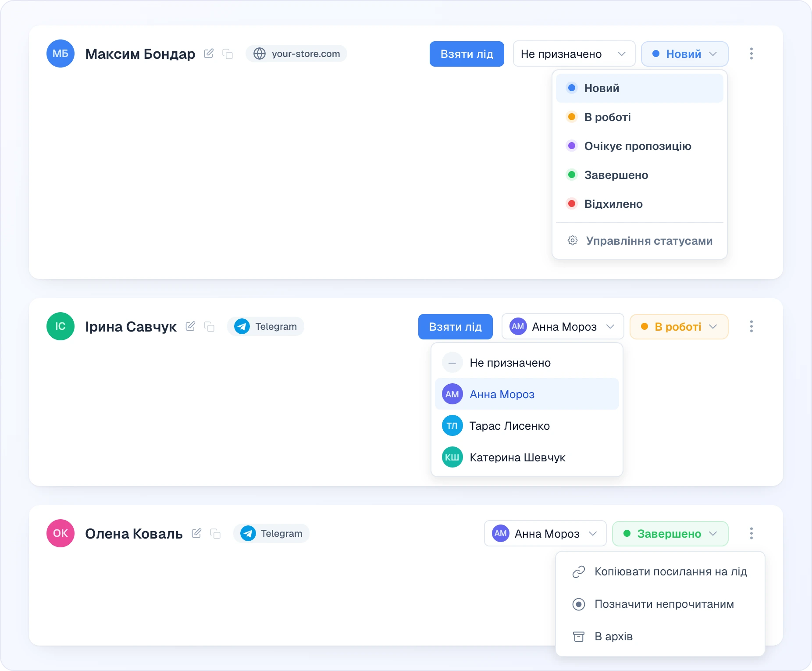Move the lead В архів

pyautogui.click(x=660, y=636)
